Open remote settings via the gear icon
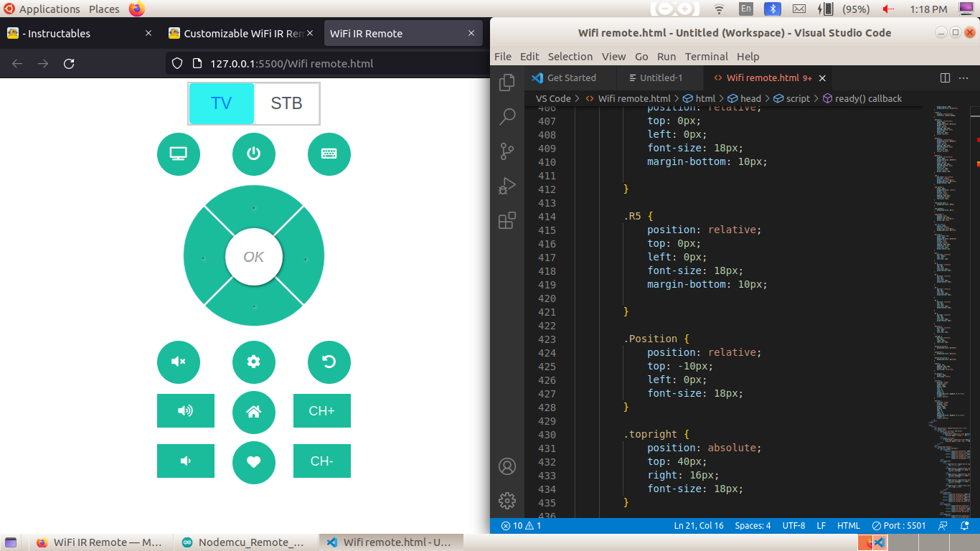Image resolution: width=980 pixels, height=551 pixels. 253,362
